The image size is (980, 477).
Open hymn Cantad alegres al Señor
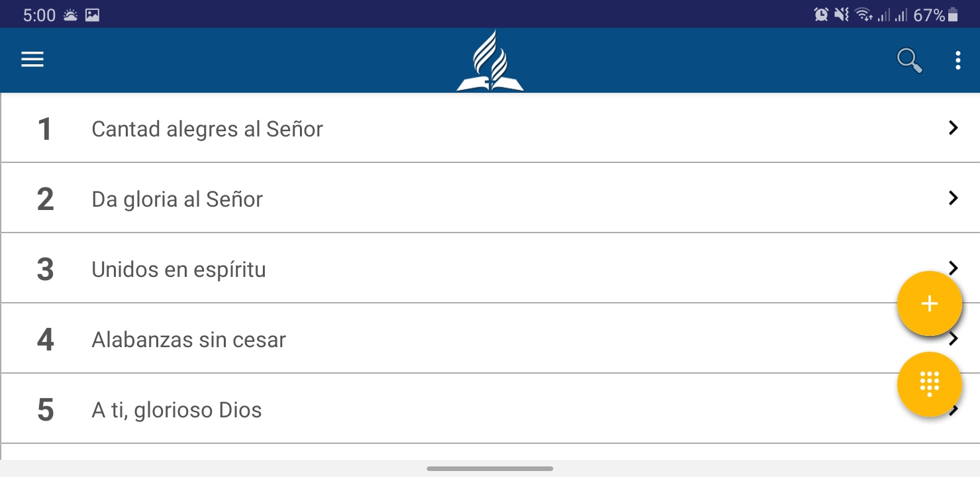[x=207, y=129]
